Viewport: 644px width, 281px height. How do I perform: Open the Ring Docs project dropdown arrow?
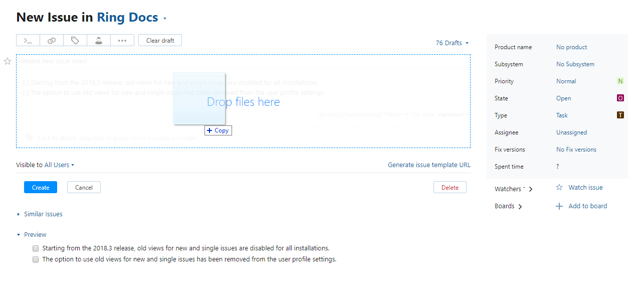pos(164,19)
